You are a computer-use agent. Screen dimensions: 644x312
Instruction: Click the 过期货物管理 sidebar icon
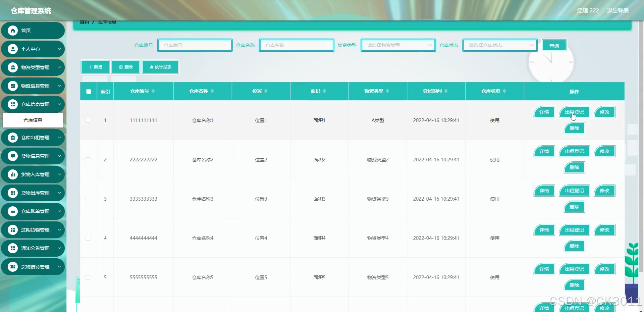click(x=13, y=230)
